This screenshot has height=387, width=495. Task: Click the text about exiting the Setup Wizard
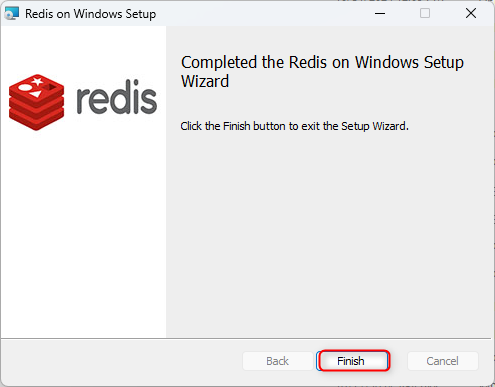(294, 126)
